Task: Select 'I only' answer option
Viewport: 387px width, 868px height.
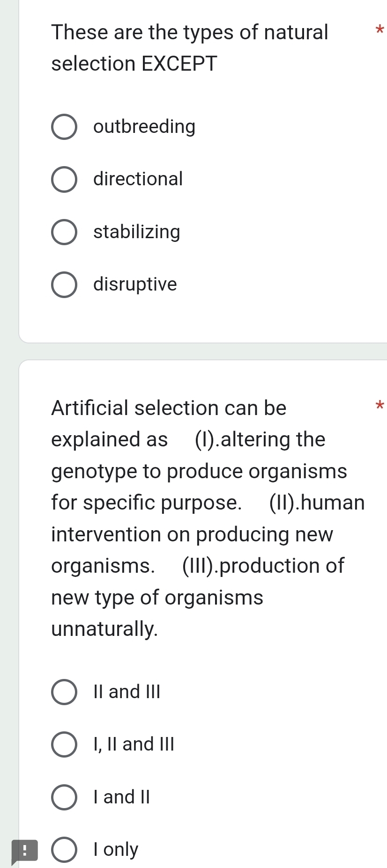Action: (64, 850)
